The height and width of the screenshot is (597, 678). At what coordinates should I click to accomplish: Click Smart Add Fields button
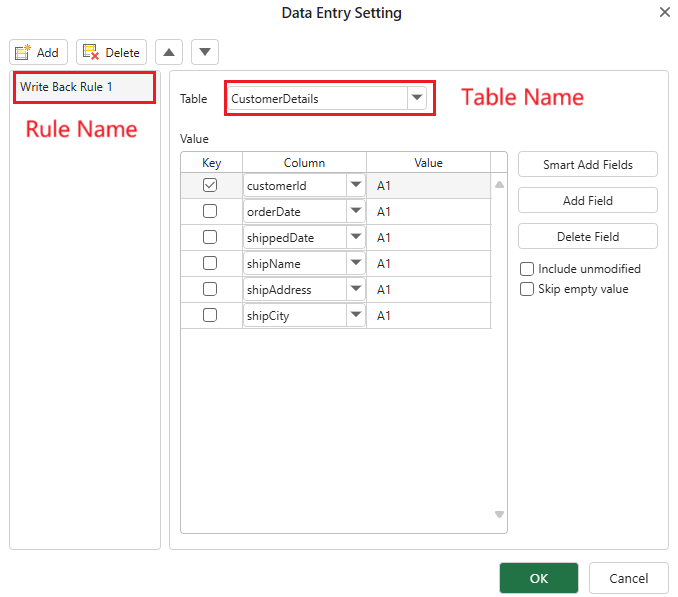pyautogui.click(x=587, y=164)
